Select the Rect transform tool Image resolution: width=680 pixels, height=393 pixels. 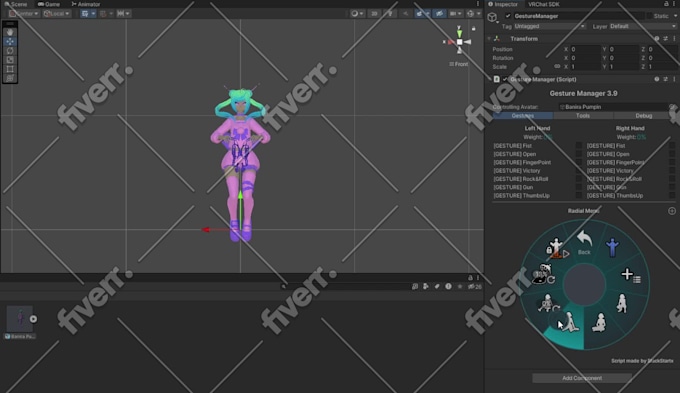(10, 69)
